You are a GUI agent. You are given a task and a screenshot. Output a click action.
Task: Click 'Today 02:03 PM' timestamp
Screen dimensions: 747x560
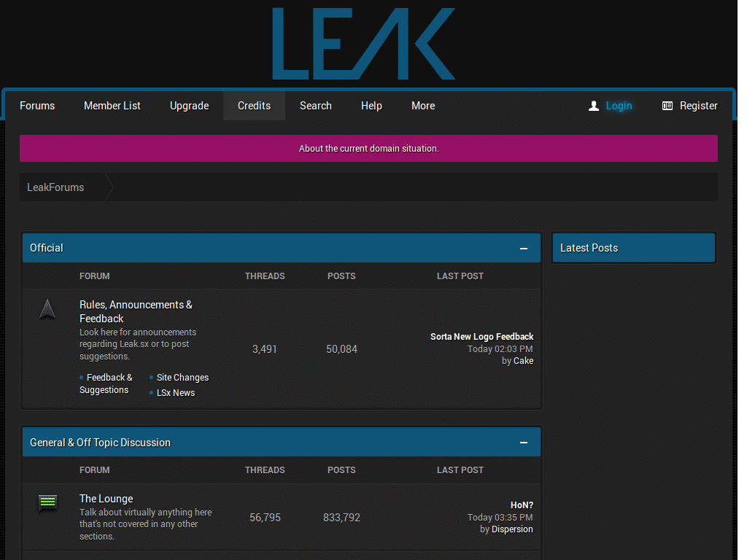click(500, 349)
